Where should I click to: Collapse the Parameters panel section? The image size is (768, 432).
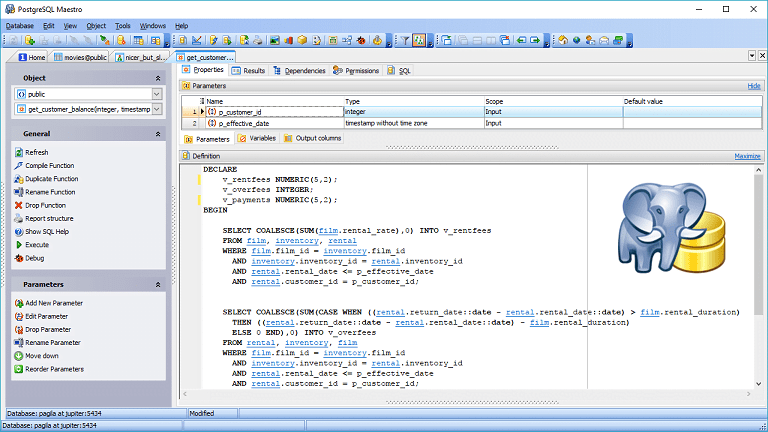coord(158,285)
